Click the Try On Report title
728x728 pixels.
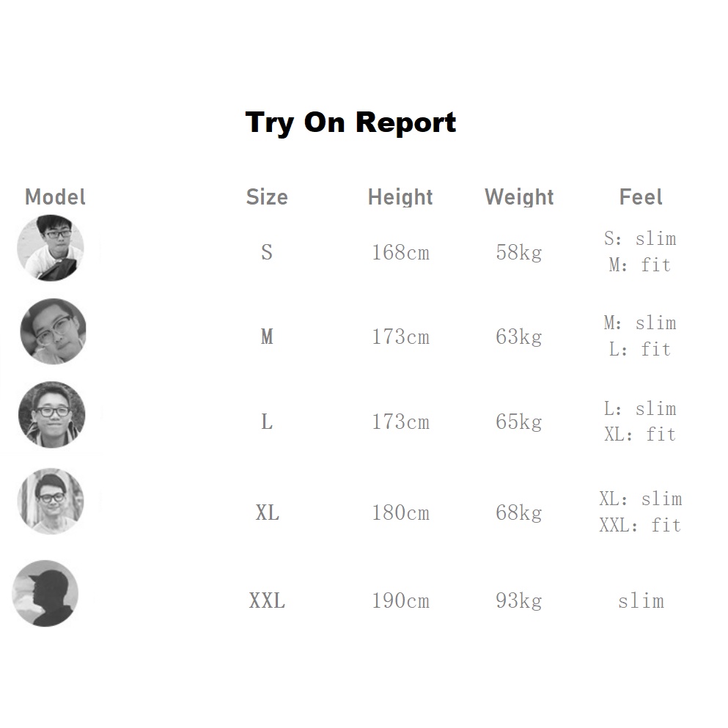point(350,122)
